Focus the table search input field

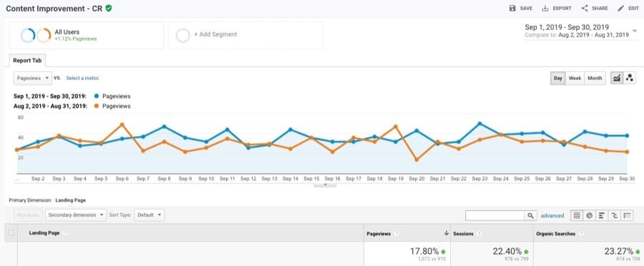click(x=495, y=215)
